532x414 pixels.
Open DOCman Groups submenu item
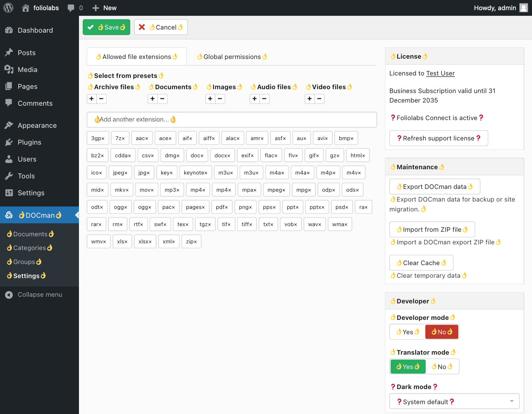[x=25, y=262]
